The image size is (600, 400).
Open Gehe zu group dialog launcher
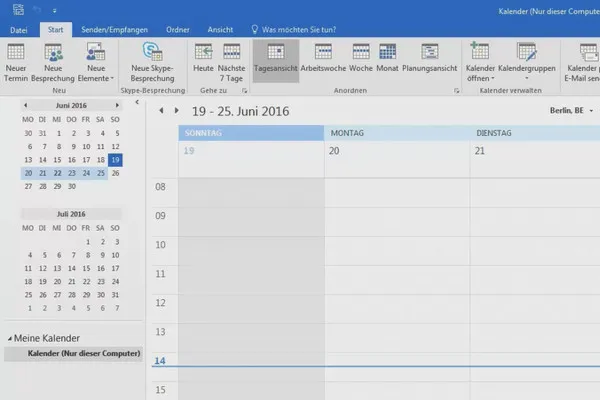pyautogui.click(x=244, y=91)
